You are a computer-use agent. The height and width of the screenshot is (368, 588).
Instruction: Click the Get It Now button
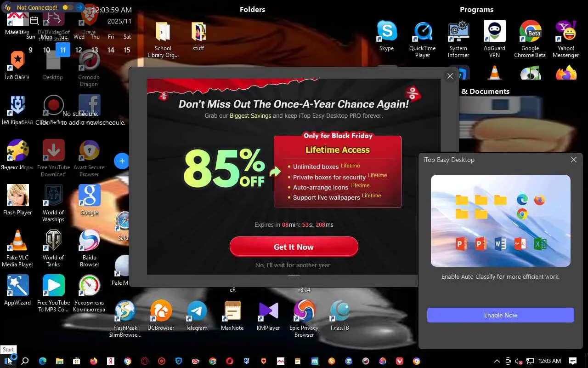point(294,247)
